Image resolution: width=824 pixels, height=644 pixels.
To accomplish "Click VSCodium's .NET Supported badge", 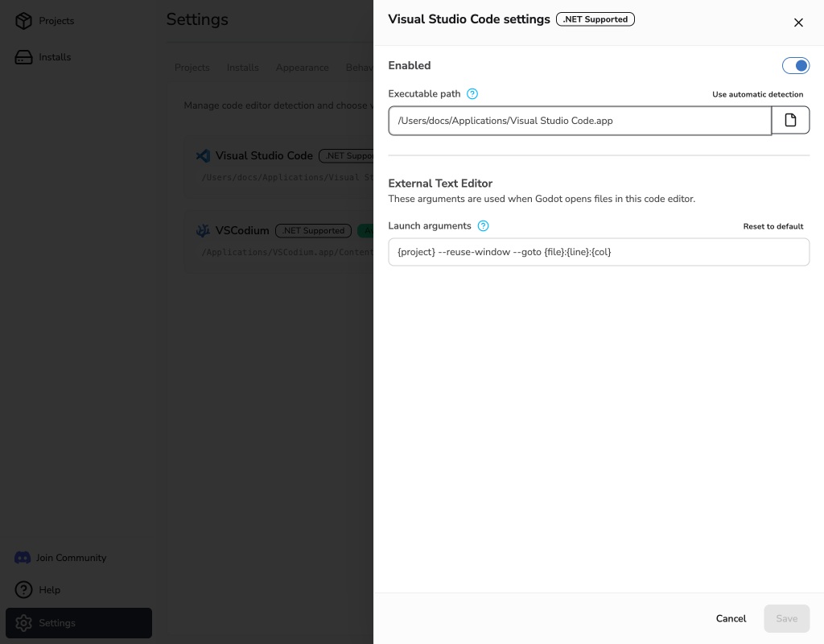I will pyautogui.click(x=313, y=231).
